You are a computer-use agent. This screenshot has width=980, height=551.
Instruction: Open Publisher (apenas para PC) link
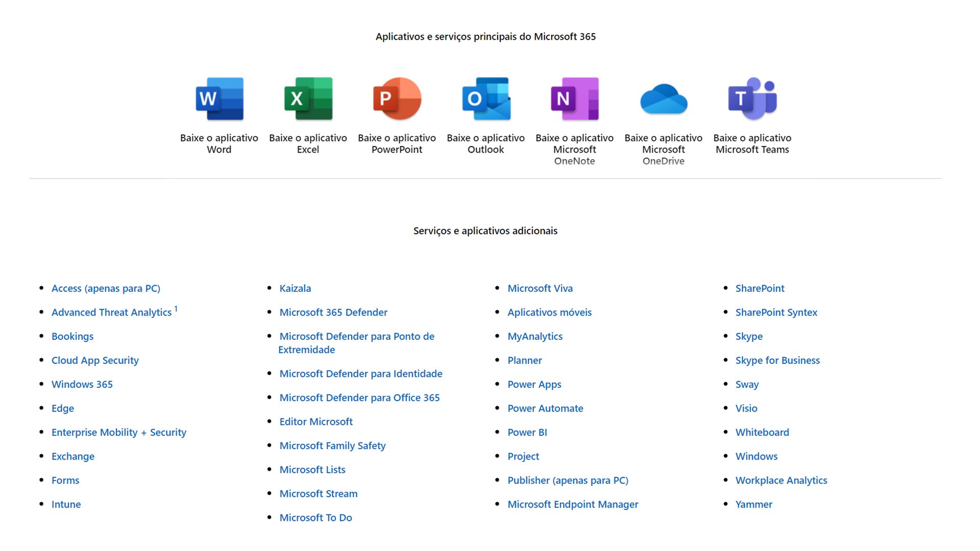pyautogui.click(x=568, y=480)
